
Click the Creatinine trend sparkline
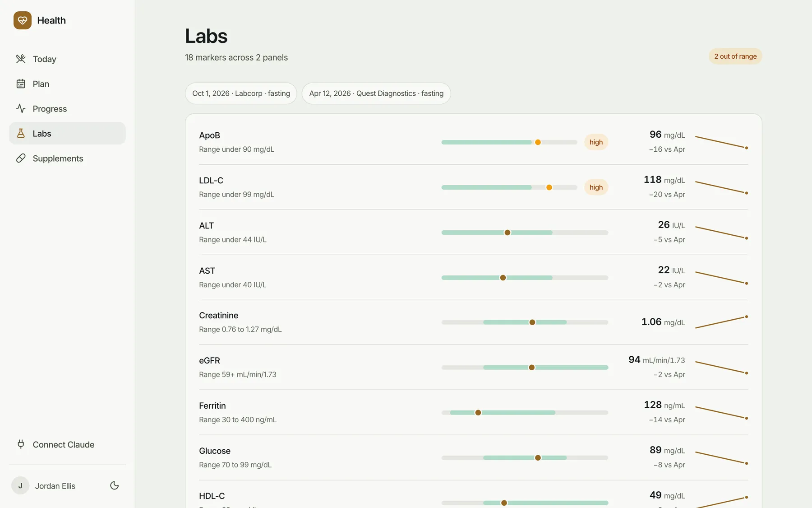(x=722, y=322)
